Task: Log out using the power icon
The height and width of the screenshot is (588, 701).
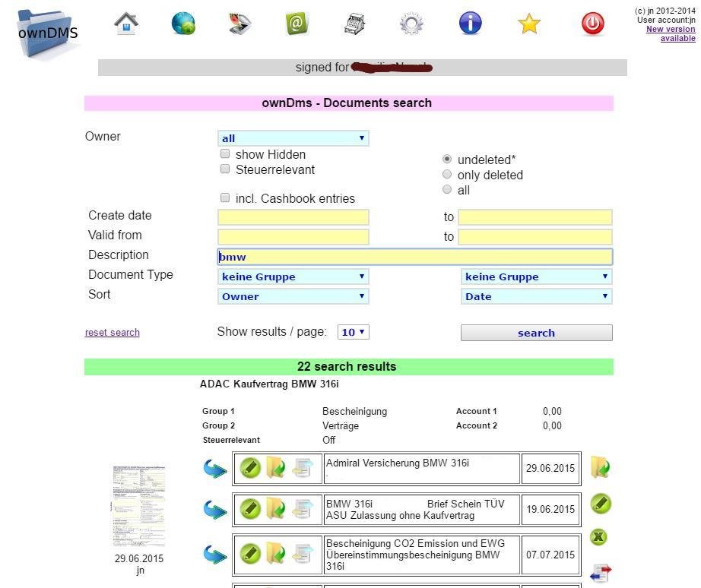Action: 592,24
